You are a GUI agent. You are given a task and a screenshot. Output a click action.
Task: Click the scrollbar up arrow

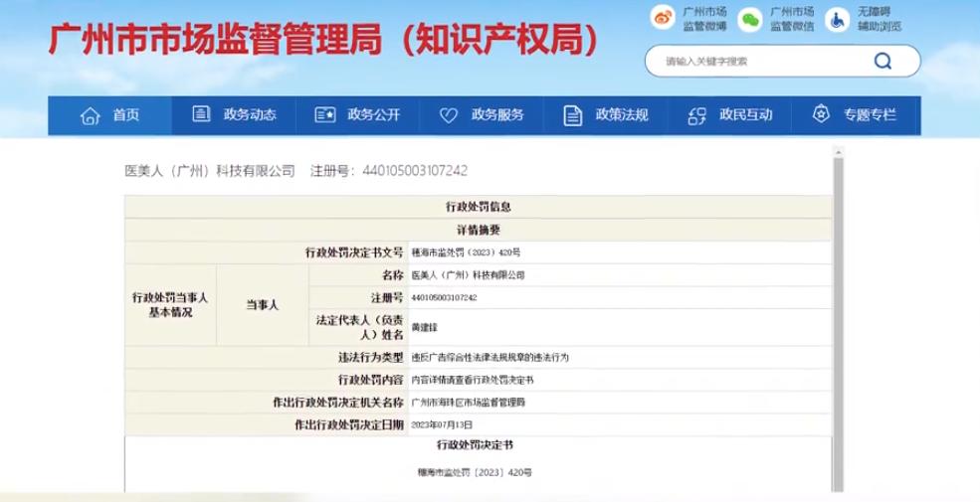838,152
